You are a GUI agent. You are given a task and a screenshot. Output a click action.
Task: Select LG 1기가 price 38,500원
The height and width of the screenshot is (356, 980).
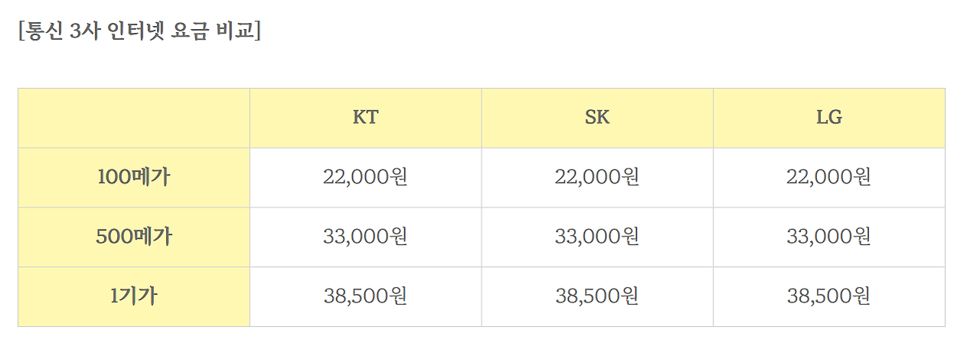[829, 296]
